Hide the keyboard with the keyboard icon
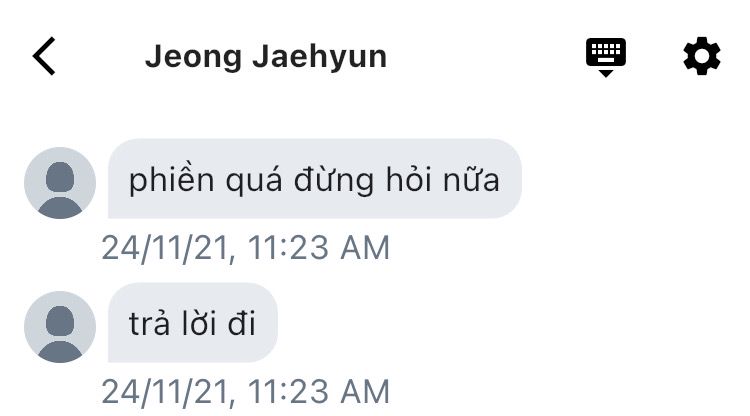The height and width of the screenshot is (416, 750). (606, 57)
